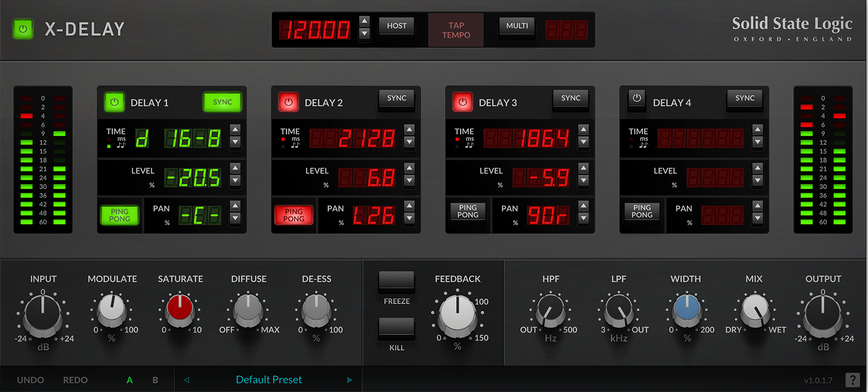Increase tempo with the up arrow
Image resolution: width=868 pixels, height=392 pixels.
click(364, 21)
